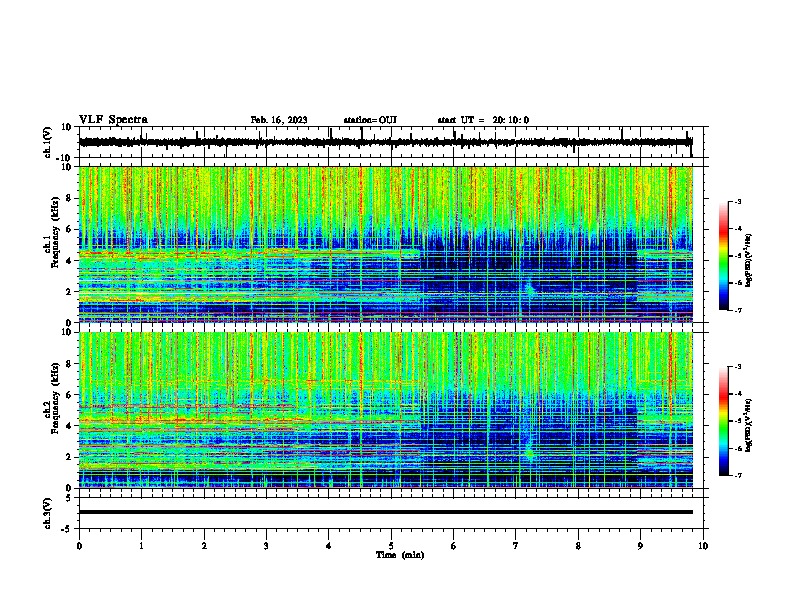792x612 pixels.
Task: Click the ch.2 color scale bar
Action: [724, 421]
